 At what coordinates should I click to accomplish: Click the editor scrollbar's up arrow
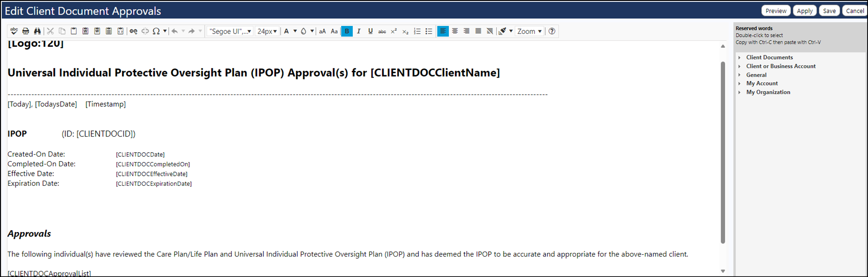point(723,46)
